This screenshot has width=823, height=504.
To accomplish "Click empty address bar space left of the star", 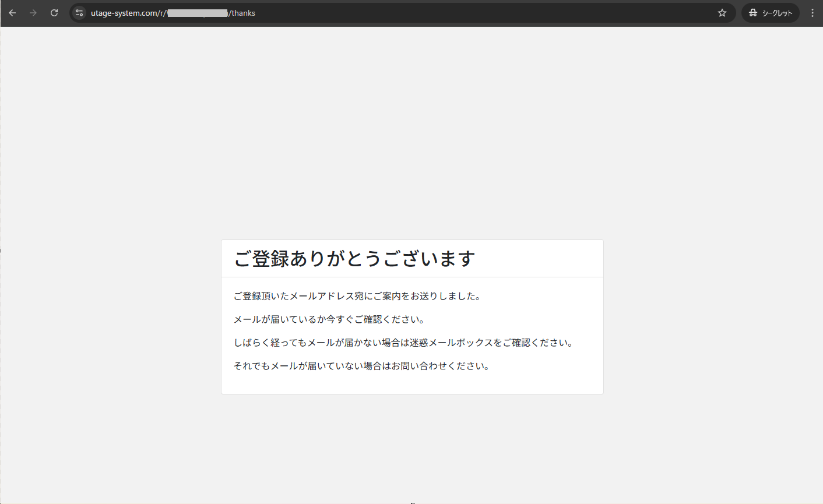I will click(x=484, y=13).
